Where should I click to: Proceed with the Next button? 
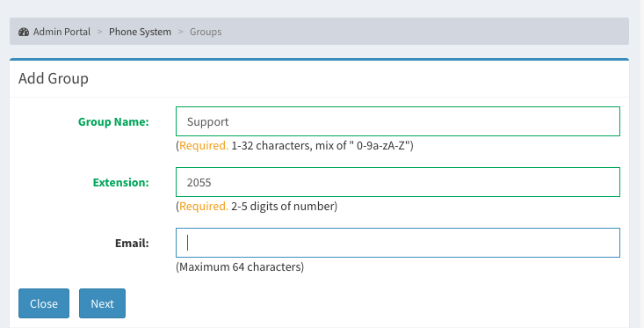(102, 303)
